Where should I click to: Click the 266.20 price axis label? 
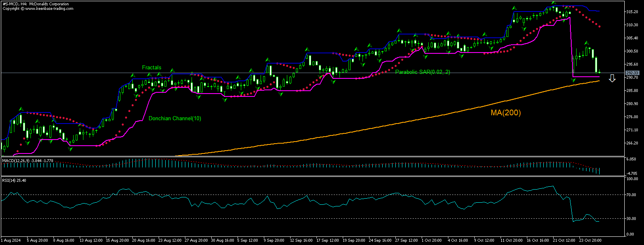coord(631,143)
